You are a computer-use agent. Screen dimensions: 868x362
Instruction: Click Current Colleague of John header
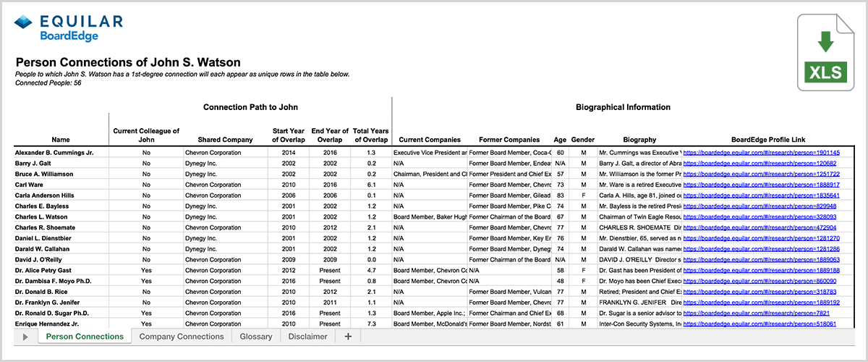tap(146, 135)
